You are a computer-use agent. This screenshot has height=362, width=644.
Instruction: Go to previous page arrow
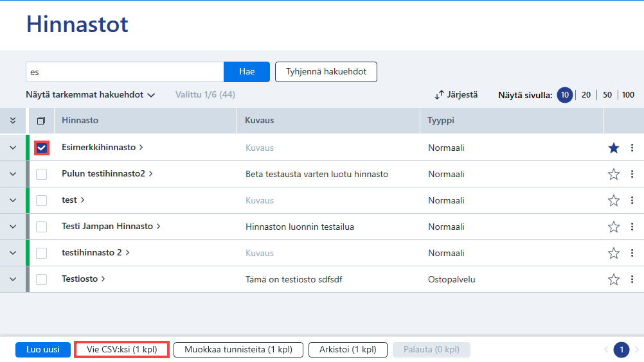point(606,350)
